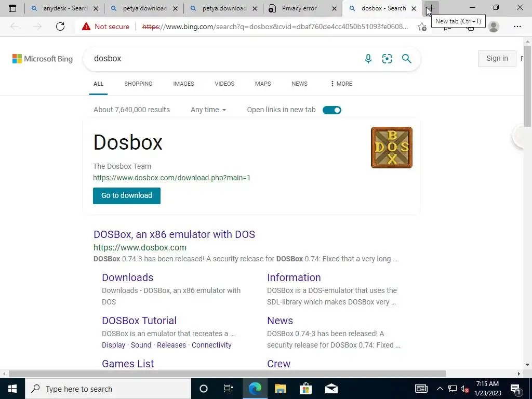Open the DOSBox Tutorial sitelink

[x=139, y=321]
